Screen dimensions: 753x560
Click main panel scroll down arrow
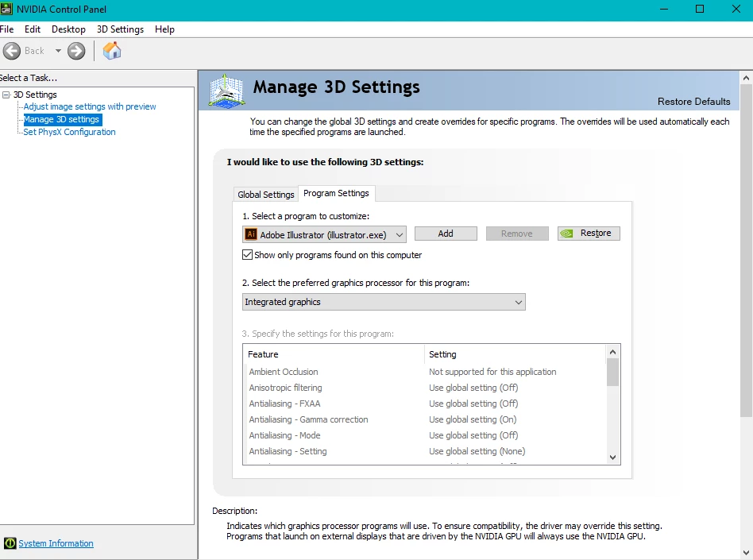click(746, 553)
